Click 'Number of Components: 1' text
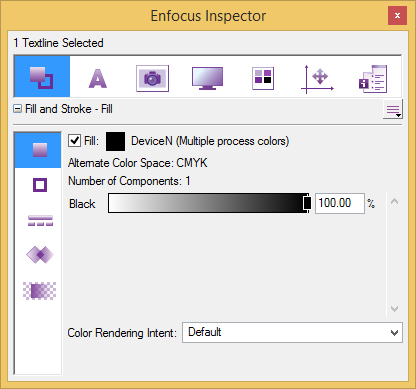 coord(129,181)
